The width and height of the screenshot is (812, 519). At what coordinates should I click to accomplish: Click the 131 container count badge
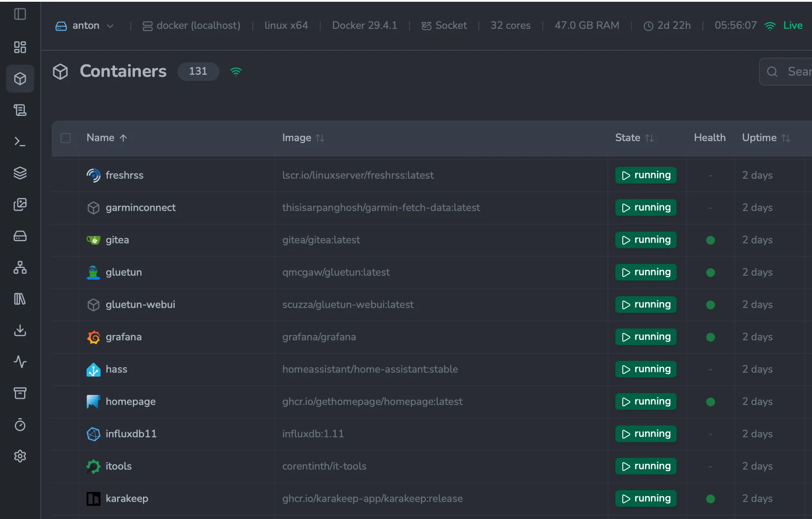click(x=198, y=71)
